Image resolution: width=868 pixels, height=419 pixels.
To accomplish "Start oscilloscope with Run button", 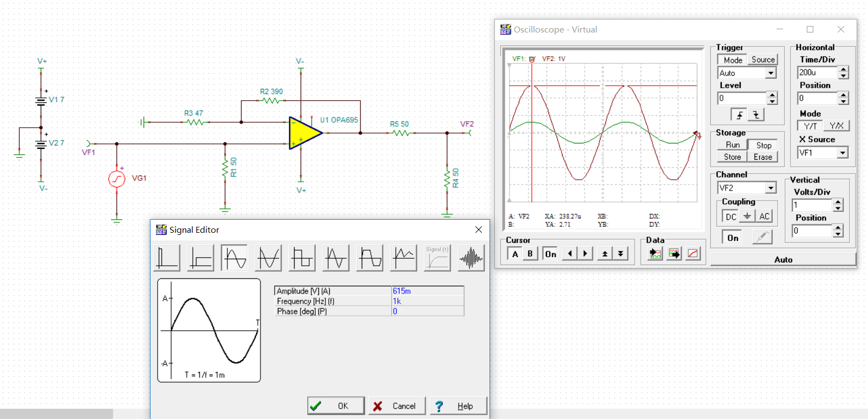I will pyautogui.click(x=733, y=145).
